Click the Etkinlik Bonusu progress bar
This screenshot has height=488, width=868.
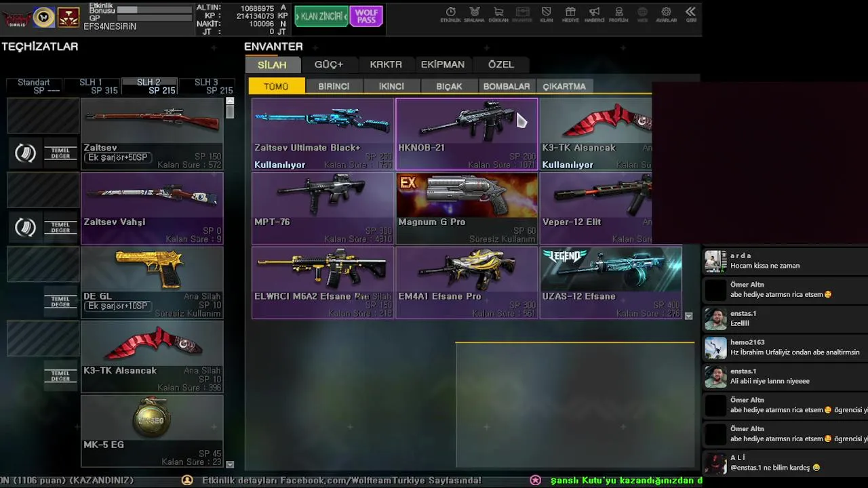tap(155, 9)
